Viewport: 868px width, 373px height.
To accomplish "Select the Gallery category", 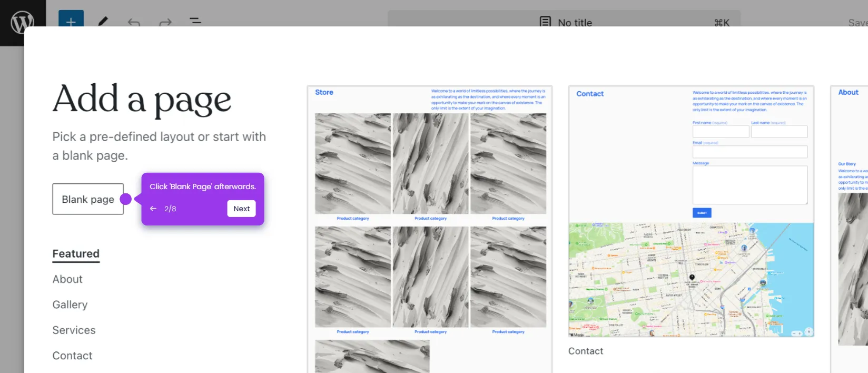I will [x=70, y=305].
